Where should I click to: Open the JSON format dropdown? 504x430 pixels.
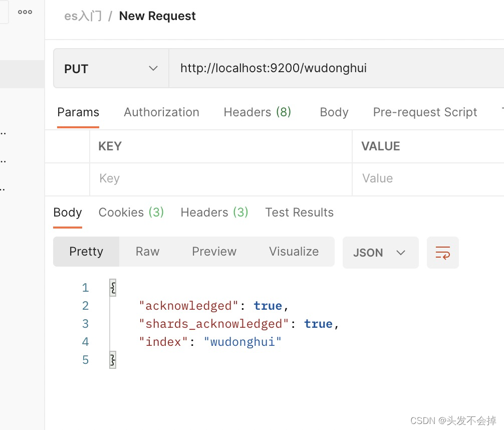click(x=380, y=253)
